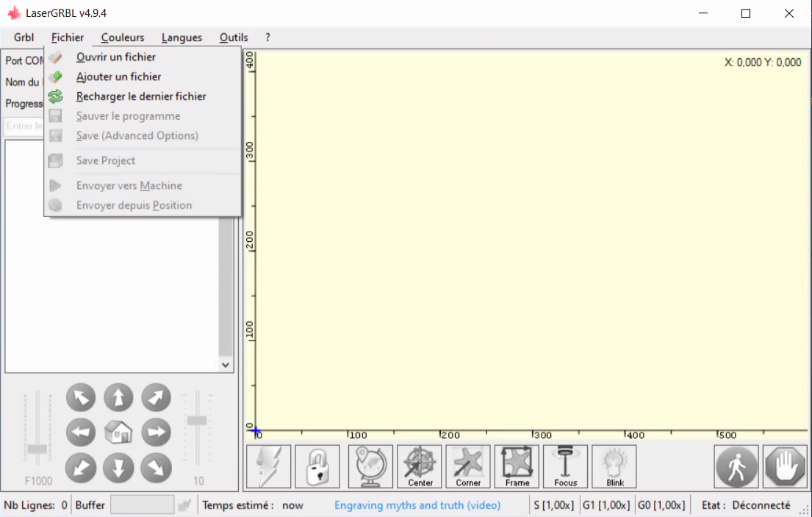Jog left with the left arrow button
The image size is (812, 517).
(x=81, y=432)
